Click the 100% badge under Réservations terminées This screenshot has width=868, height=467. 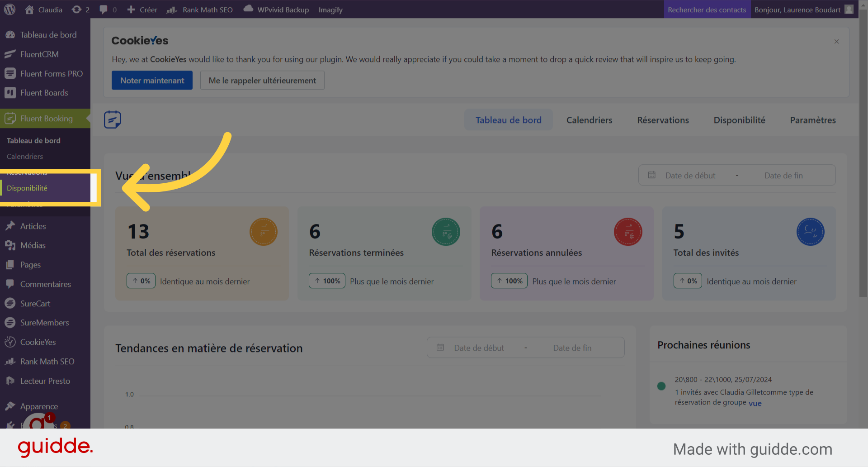tap(327, 281)
